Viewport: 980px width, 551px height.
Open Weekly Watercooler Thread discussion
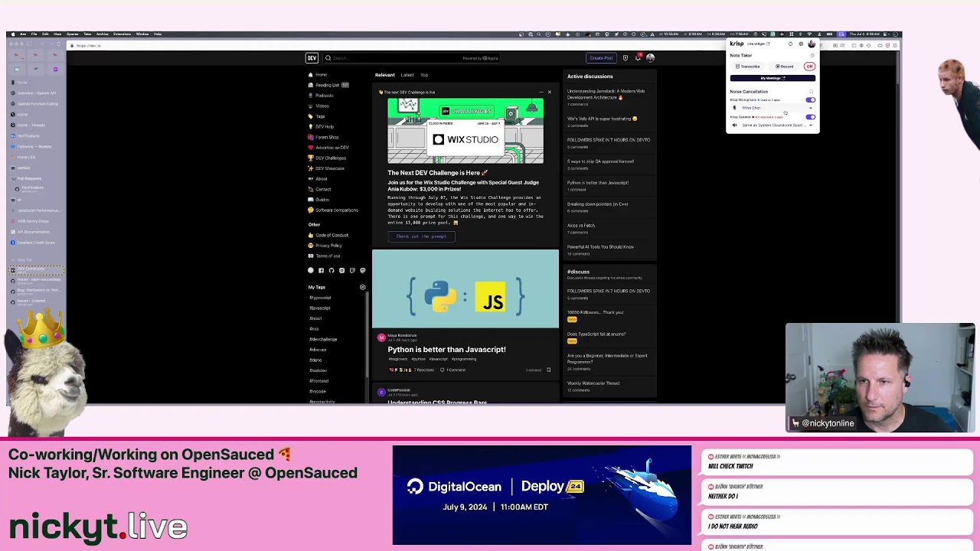pyautogui.click(x=593, y=383)
